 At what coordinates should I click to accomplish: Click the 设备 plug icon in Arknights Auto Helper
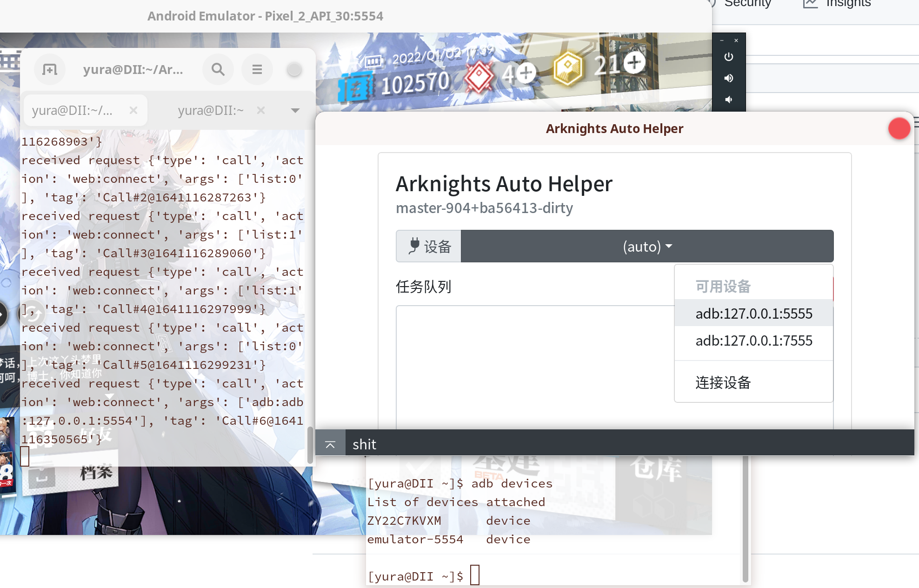[415, 246]
